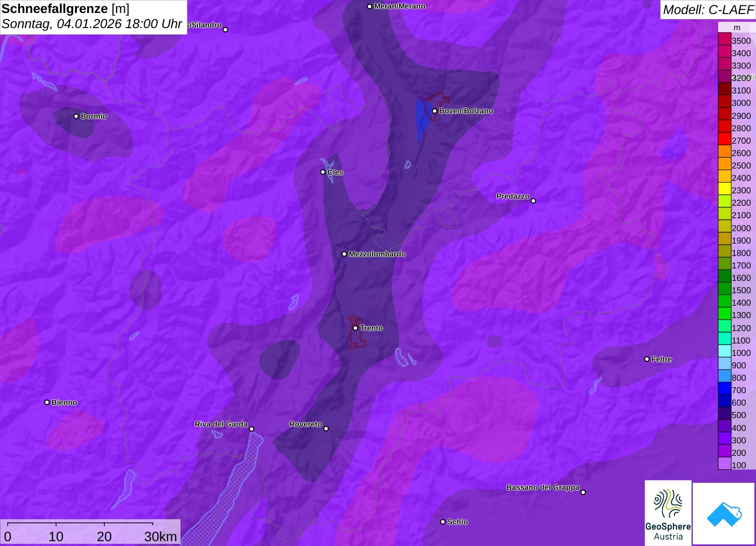
Task: Click the 1500 m green legend swatch
Action: [x=725, y=289]
